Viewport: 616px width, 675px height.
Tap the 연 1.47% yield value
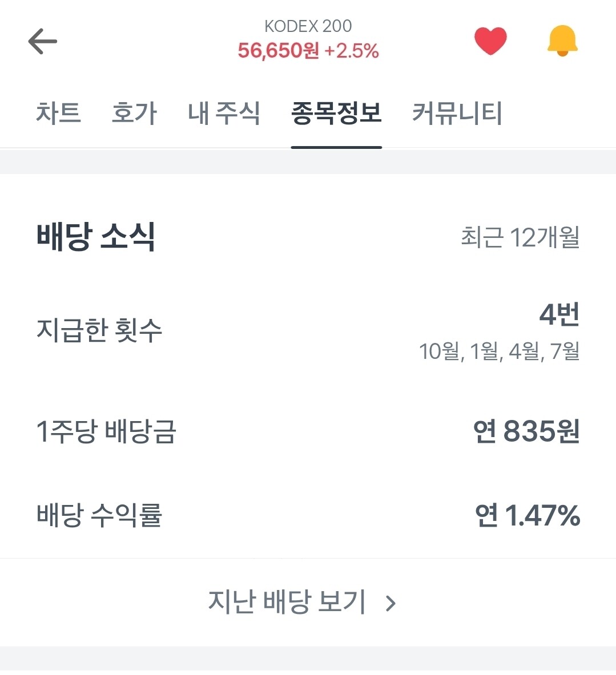tap(527, 515)
